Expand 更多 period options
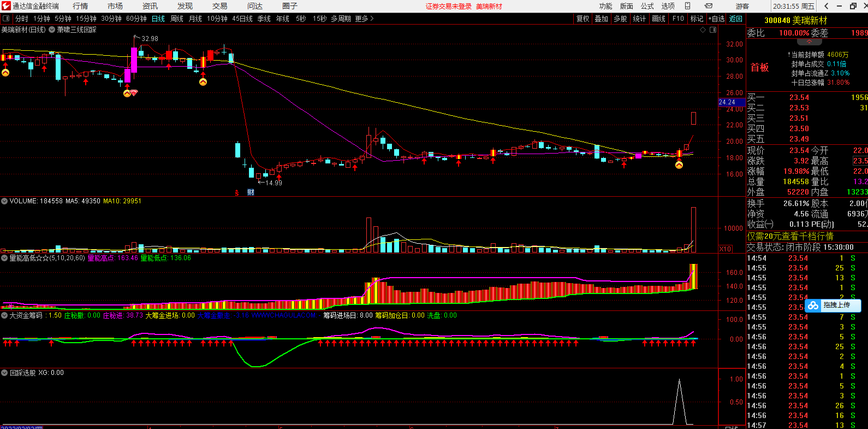 [x=364, y=19]
